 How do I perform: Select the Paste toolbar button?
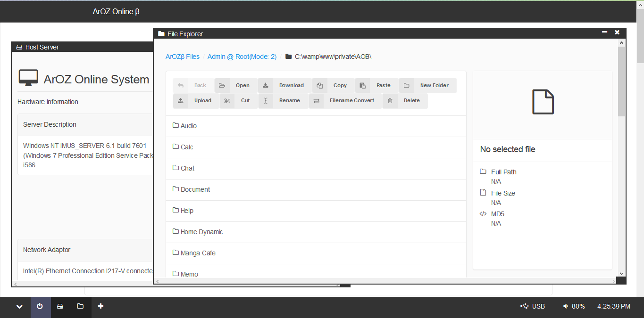(376, 85)
